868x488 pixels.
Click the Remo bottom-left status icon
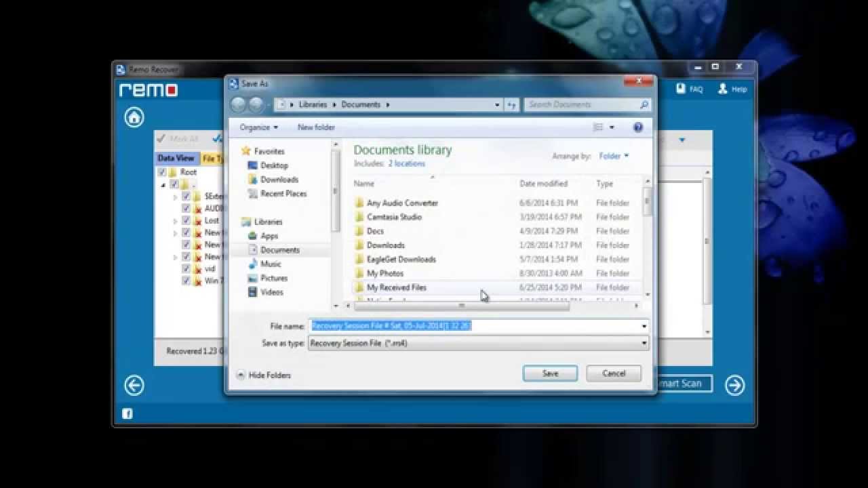127,413
